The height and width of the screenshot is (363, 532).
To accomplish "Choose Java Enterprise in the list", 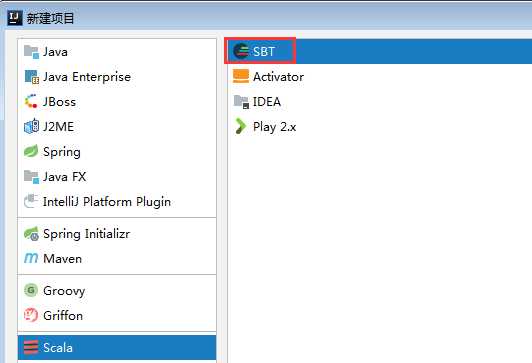I will (117, 77).
